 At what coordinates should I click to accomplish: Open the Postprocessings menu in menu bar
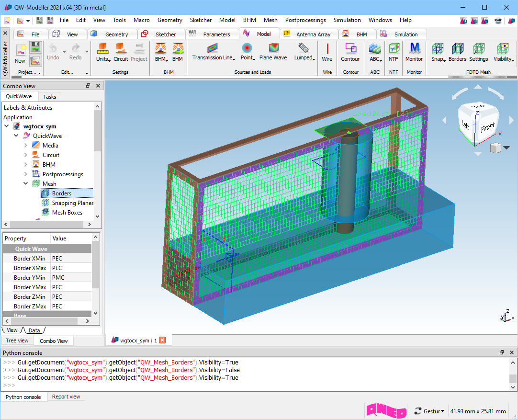(305, 20)
